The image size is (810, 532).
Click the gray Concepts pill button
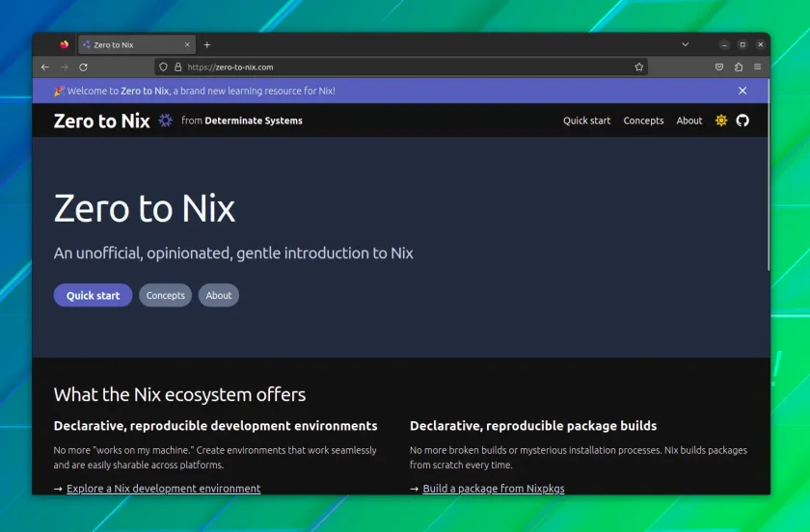pos(165,296)
